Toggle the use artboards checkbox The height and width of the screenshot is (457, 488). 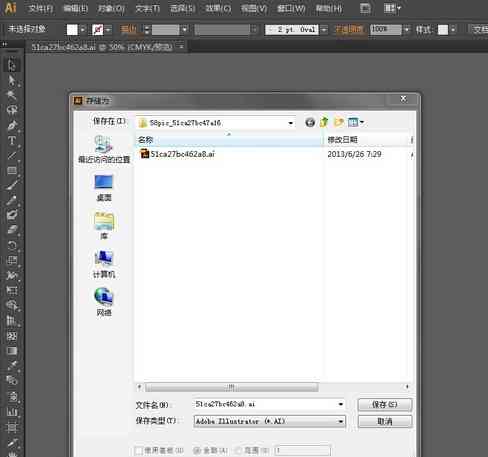point(138,451)
